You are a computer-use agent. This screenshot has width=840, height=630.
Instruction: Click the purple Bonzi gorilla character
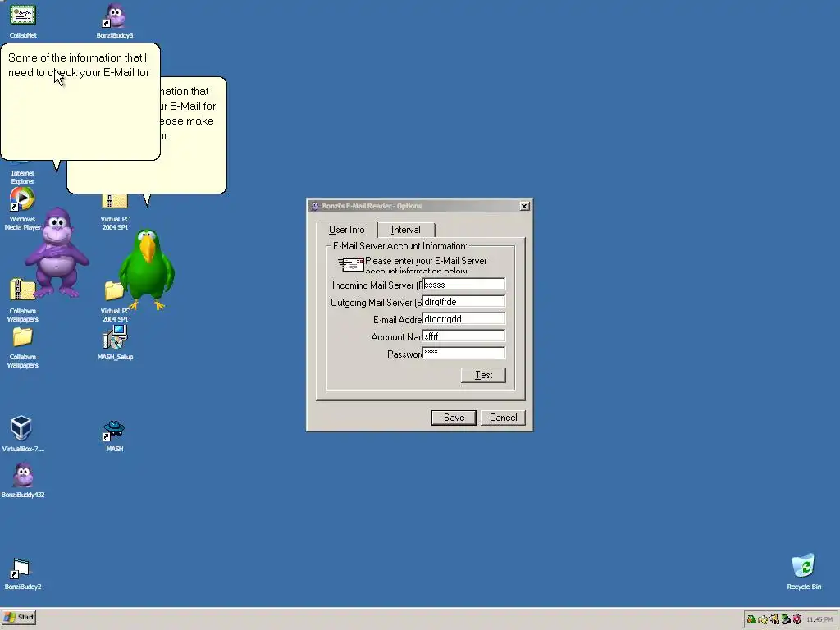click(57, 253)
